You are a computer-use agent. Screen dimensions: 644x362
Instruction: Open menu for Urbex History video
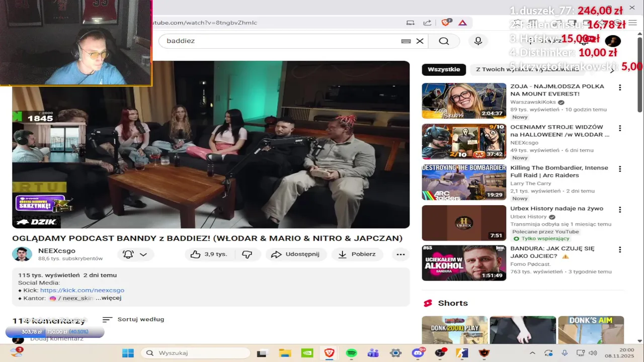click(x=620, y=210)
